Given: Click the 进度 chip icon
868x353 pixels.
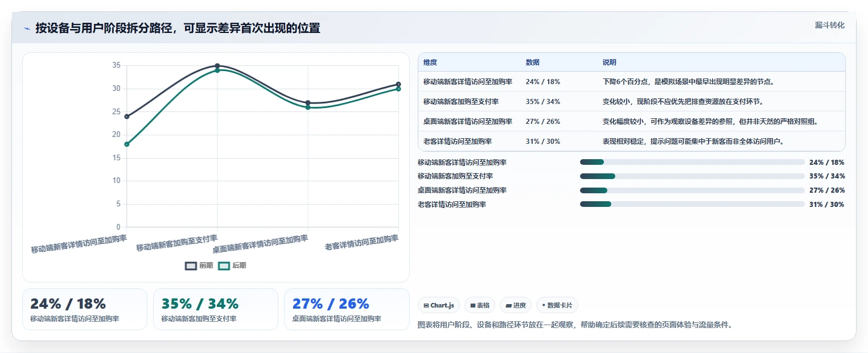Looking at the screenshot, I should [x=508, y=305].
